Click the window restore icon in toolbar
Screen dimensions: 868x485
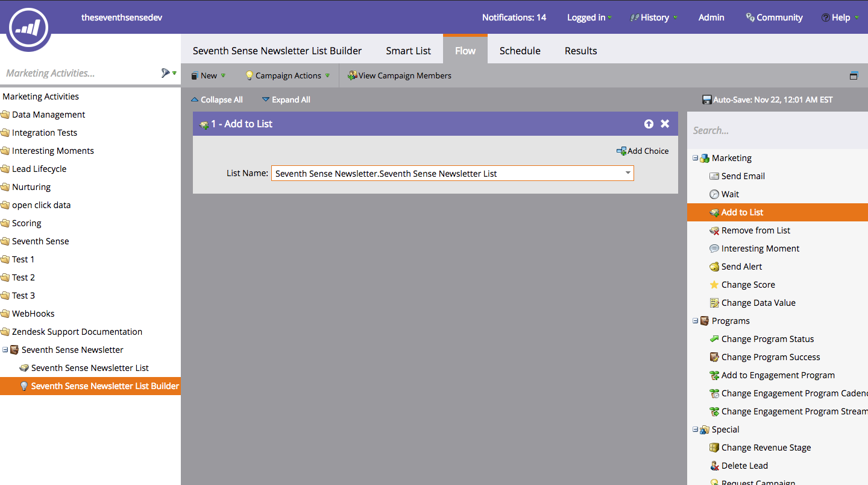point(854,75)
